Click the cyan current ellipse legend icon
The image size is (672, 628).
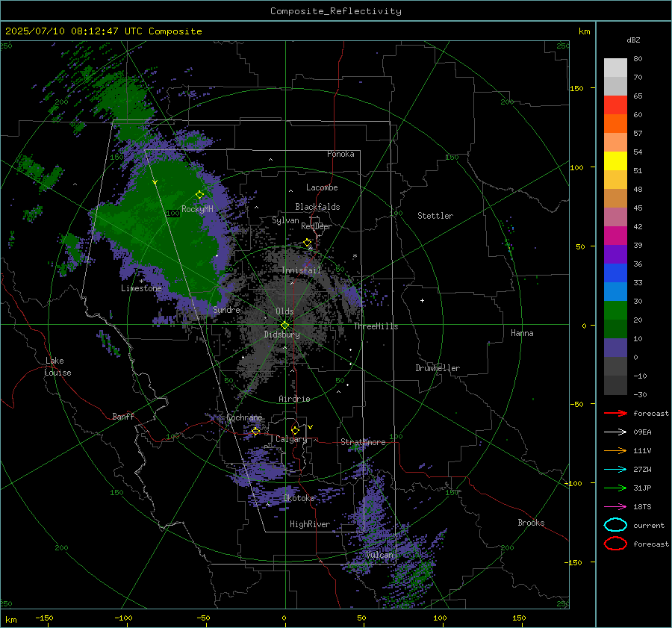tap(615, 525)
